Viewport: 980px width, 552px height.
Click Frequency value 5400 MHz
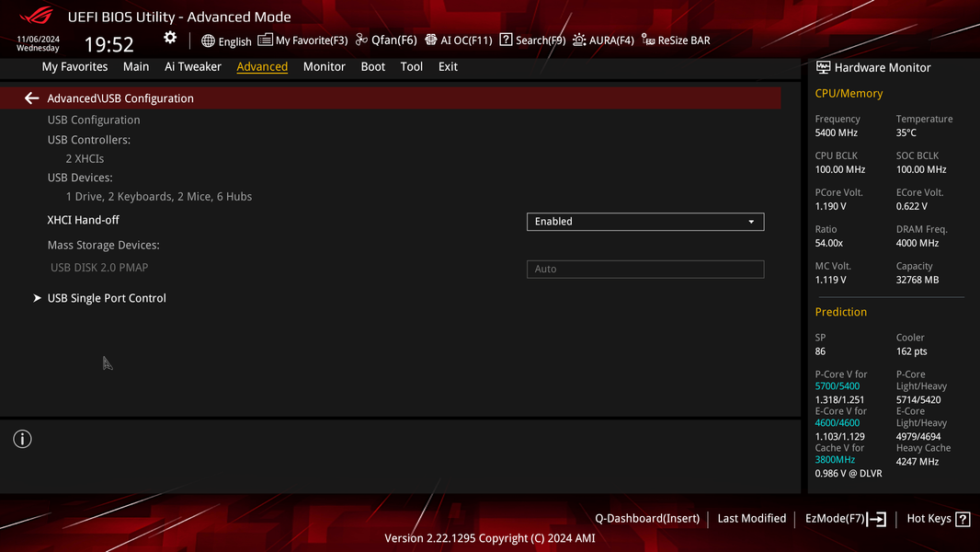point(837,132)
